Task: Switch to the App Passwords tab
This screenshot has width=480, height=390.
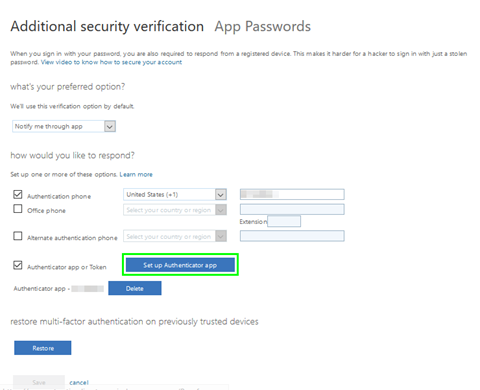Action: pos(263,27)
